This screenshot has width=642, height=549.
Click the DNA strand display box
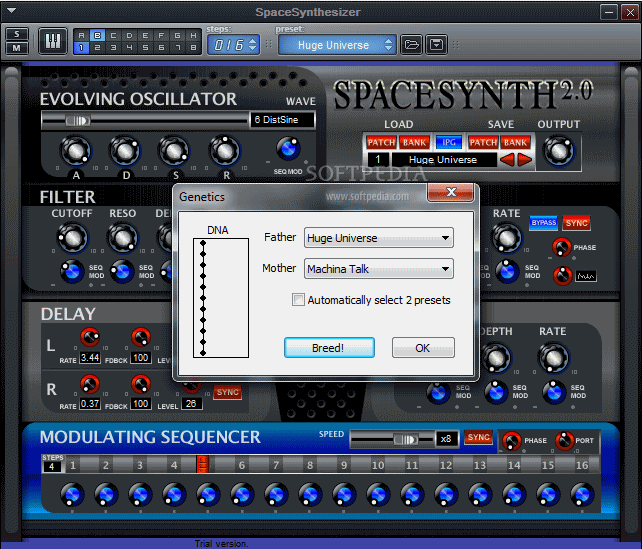point(221,298)
